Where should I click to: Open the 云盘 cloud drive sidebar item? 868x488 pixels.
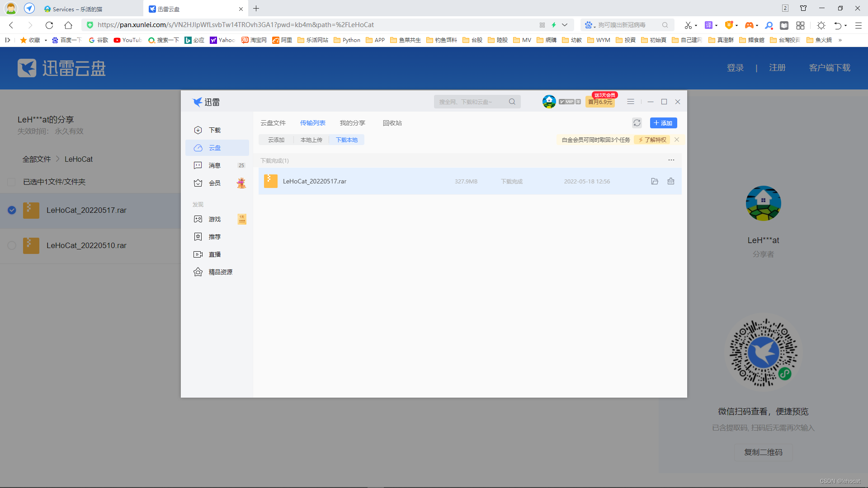click(x=215, y=148)
